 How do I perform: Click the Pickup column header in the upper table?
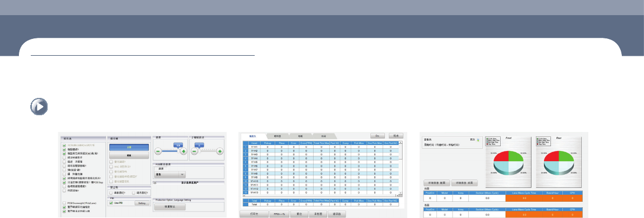268,143
